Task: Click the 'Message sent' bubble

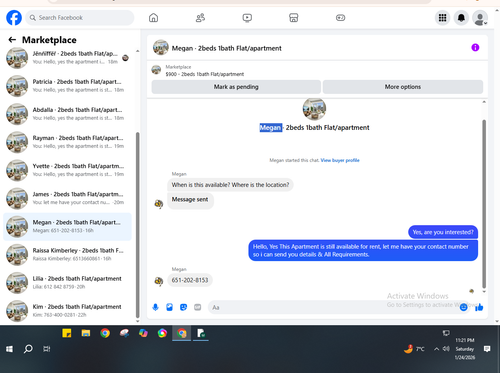Action: point(190,201)
